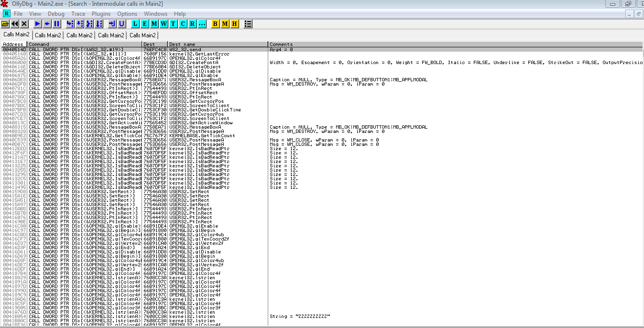Open the Log window via cyan L button
This screenshot has width=644, height=328.
(135, 23)
